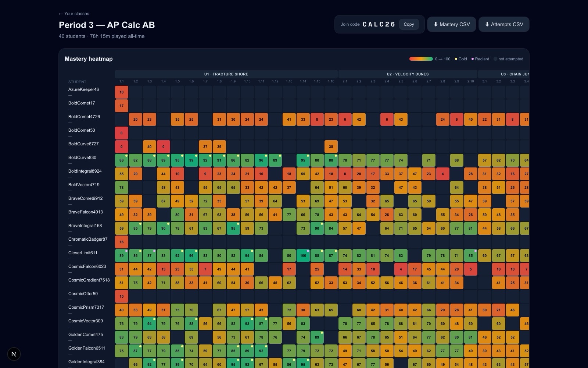Click BraveIntegral168's 1.9 cell showing 95

[x=233, y=229]
